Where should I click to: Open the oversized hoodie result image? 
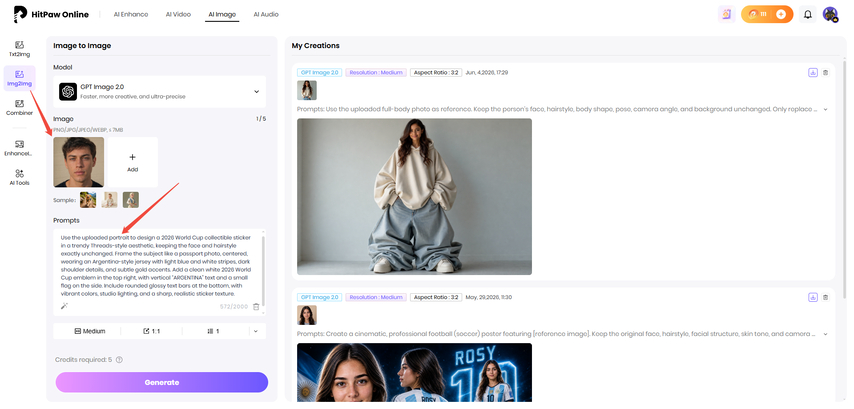(414, 197)
